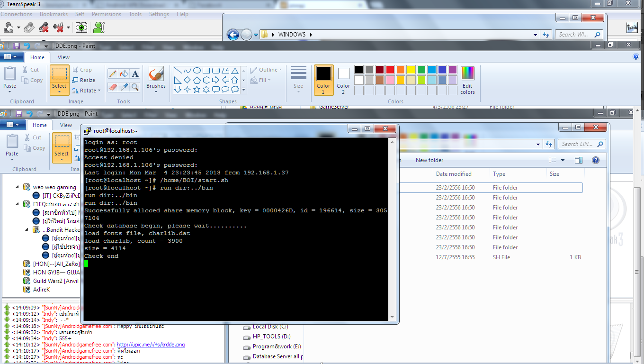Viewport: 644px width, 364px height.
Task: Open the Explorer change view dropdown arrow
Action: click(563, 160)
